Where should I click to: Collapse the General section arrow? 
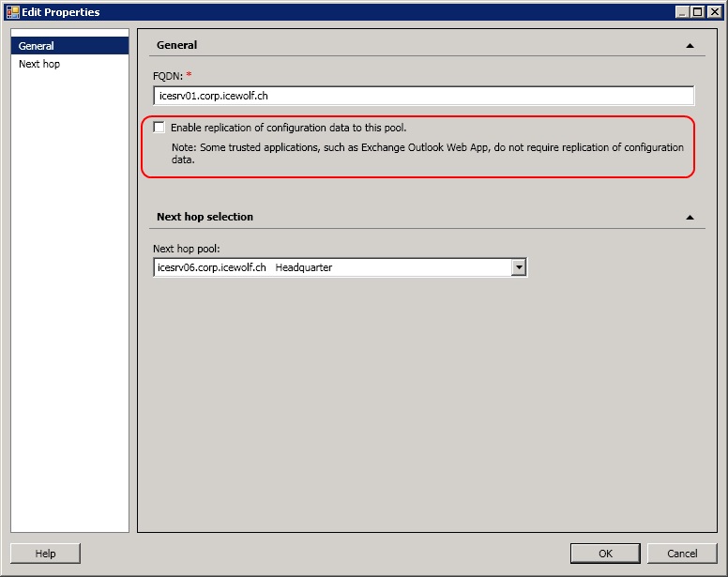point(690,45)
